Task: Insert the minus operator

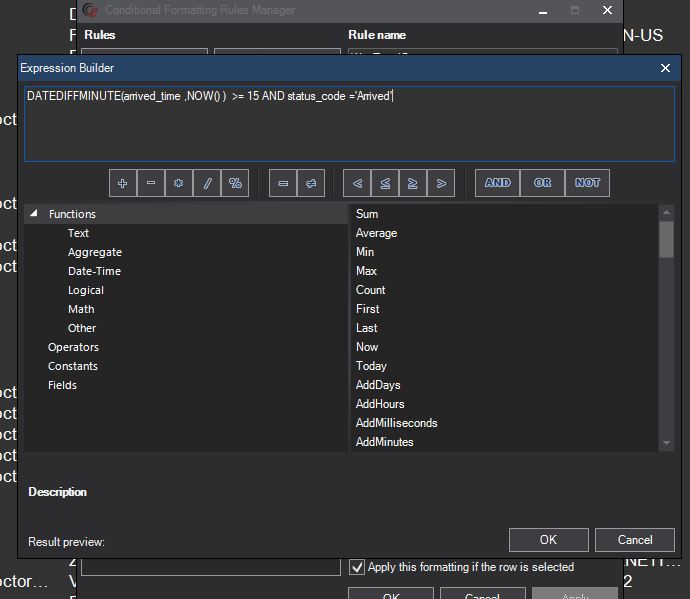Action: 150,183
